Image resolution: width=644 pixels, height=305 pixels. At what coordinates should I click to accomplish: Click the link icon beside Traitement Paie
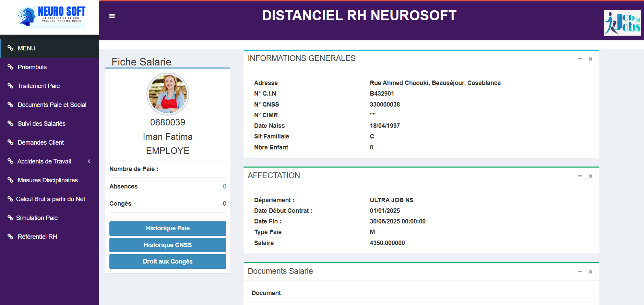click(x=10, y=86)
